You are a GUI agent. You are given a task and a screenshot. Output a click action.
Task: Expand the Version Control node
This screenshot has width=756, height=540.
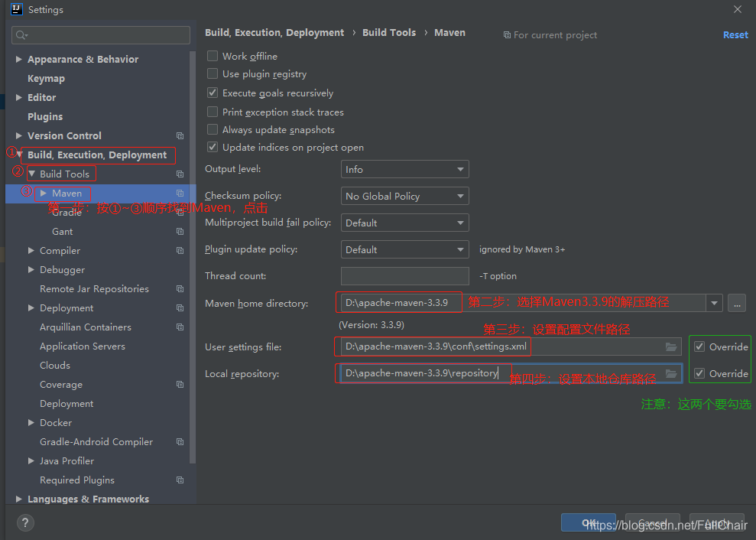coord(19,136)
